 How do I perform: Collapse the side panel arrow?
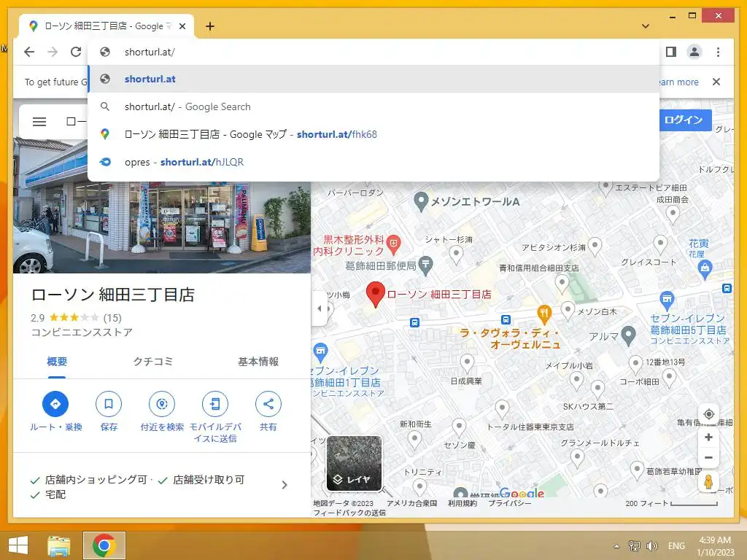pyautogui.click(x=320, y=308)
